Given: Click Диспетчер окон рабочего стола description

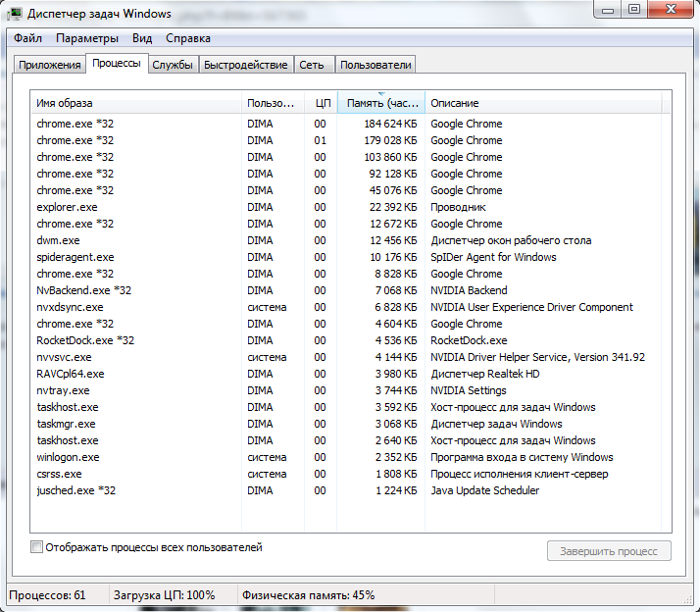Looking at the screenshot, I should pyautogui.click(x=511, y=240).
